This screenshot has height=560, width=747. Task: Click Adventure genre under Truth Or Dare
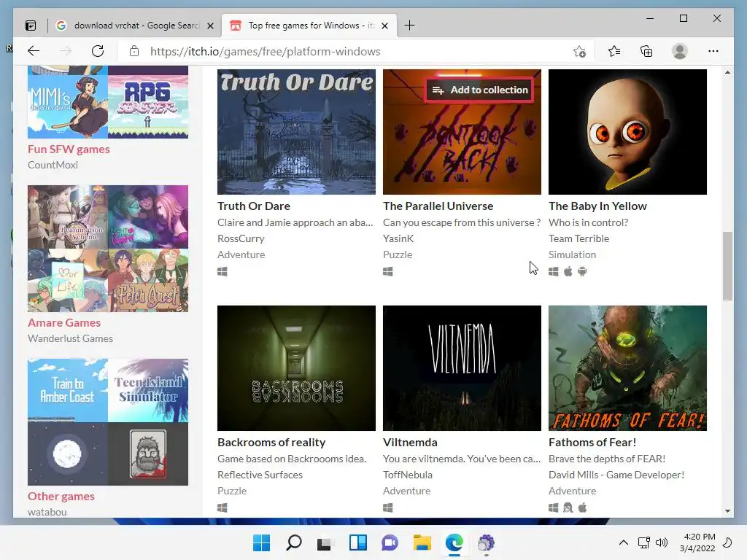pyautogui.click(x=241, y=254)
